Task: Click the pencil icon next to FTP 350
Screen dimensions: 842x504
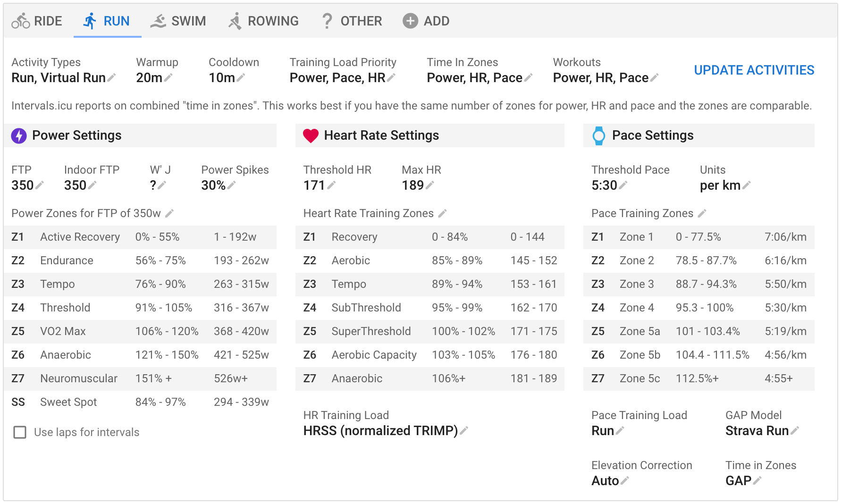Action: (x=40, y=185)
